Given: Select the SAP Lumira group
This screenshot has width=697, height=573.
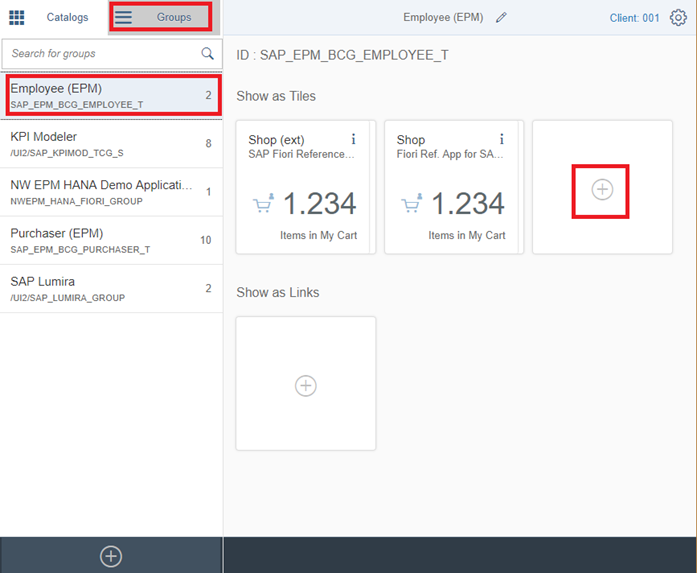Looking at the screenshot, I should (x=111, y=289).
